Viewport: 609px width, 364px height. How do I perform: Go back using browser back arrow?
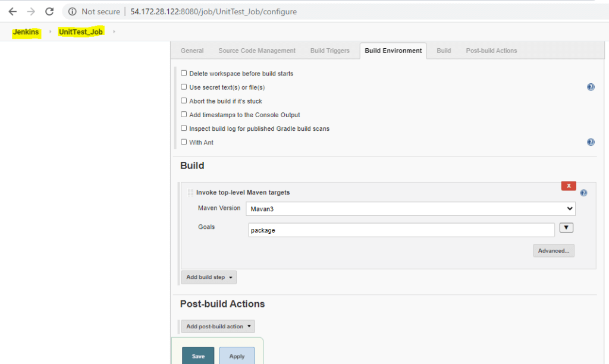[12, 11]
